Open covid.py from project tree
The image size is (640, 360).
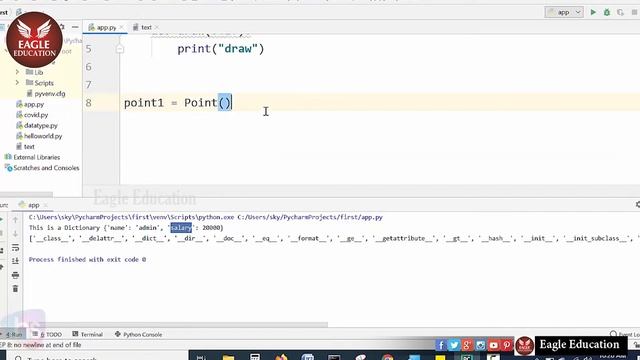[x=32, y=115]
